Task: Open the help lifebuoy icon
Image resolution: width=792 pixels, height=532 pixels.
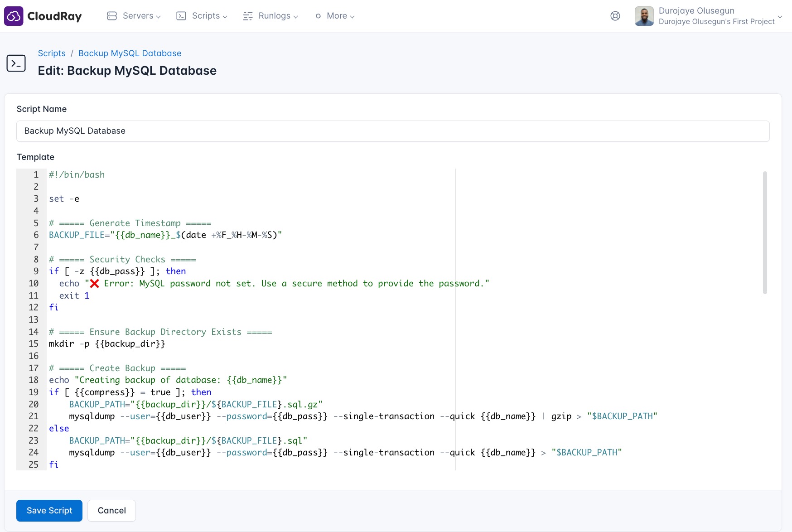Action: 615,16
